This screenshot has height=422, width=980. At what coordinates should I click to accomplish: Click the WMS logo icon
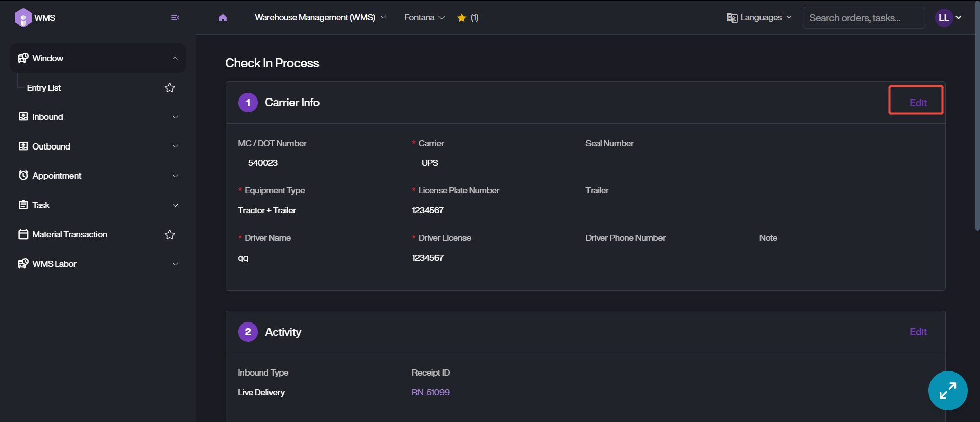click(23, 18)
